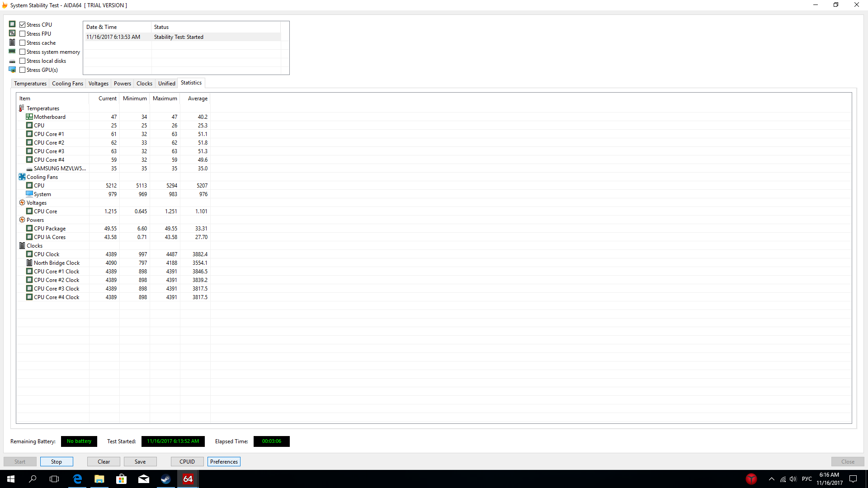Open Task View on the taskbar
The width and height of the screenshot is (868, 488).
coord(54,479)
